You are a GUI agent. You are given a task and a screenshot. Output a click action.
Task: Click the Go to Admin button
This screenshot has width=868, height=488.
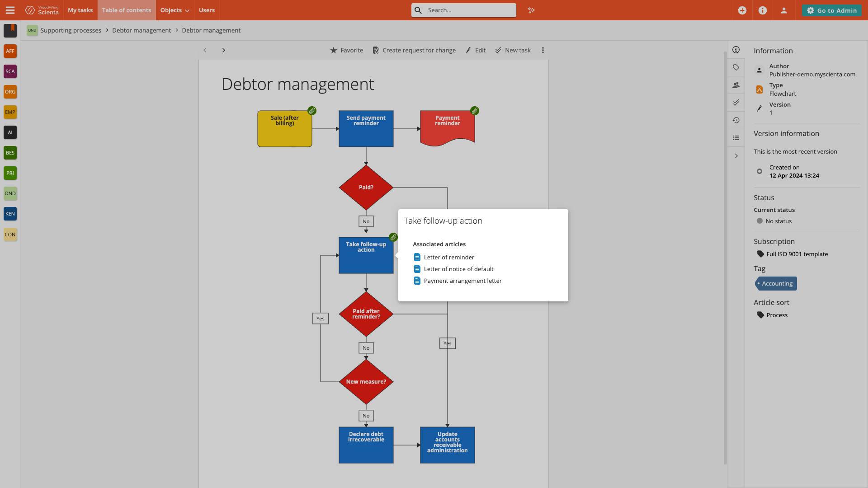tap(832, 10)
